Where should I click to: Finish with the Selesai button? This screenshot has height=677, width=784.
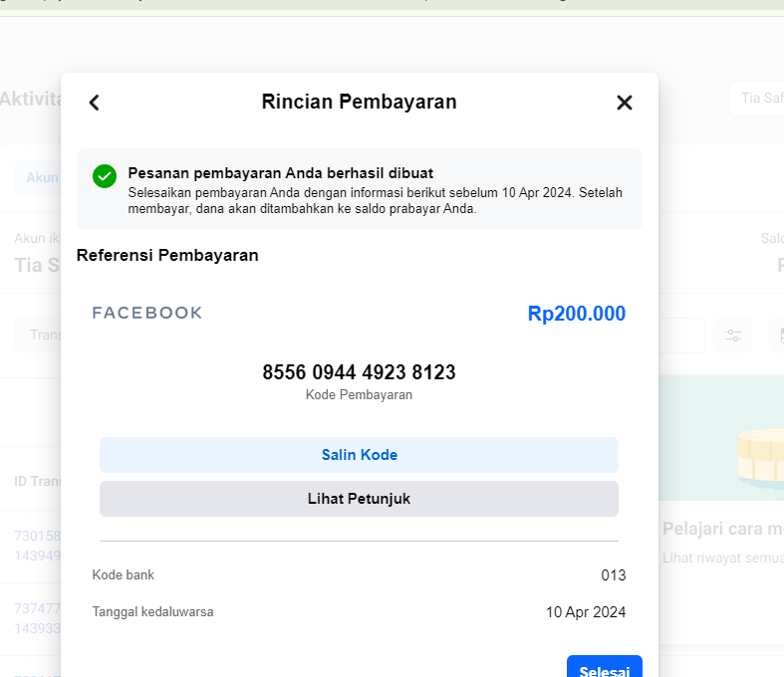[604, 669]
